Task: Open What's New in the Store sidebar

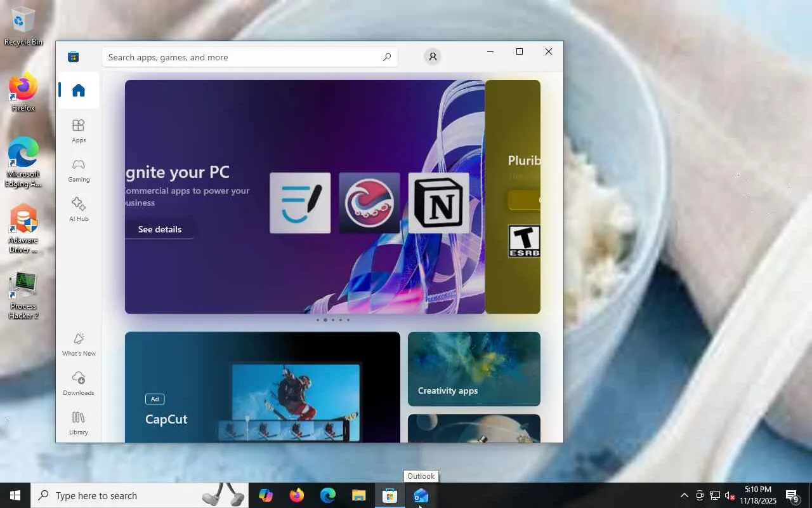Action: (79, 344)
